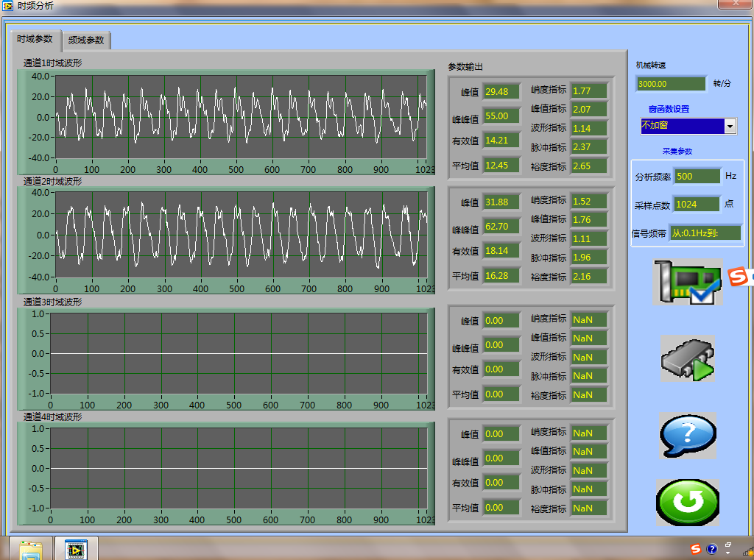The width and height of the screenshot is (754, 560).
Task: Click the 分析频率 field showing 500
Action: click(697, 177)
